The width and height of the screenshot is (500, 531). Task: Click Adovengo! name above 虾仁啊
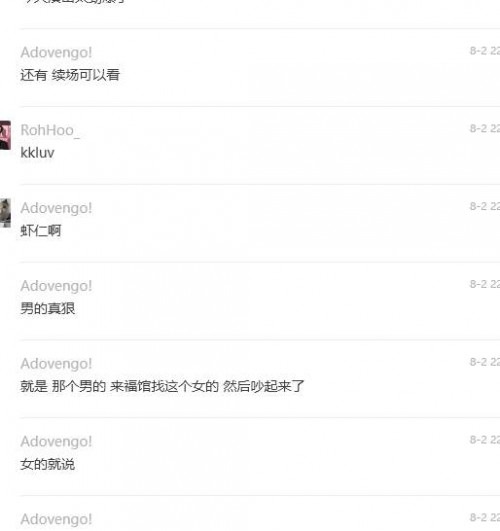(x=56, y=208)
